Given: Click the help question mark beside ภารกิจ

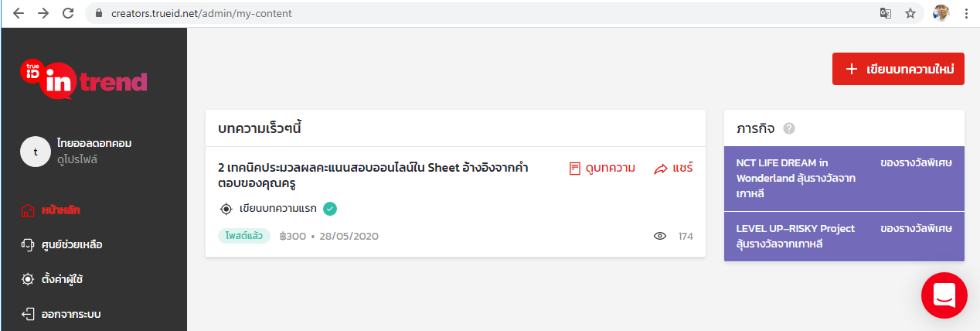Looking at the screenshot, I should point(789,128).
